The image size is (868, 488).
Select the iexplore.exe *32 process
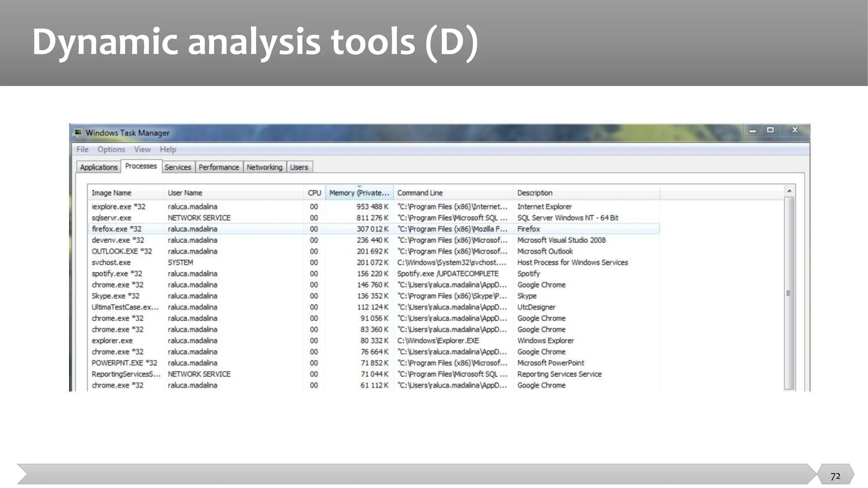[374, 207]
